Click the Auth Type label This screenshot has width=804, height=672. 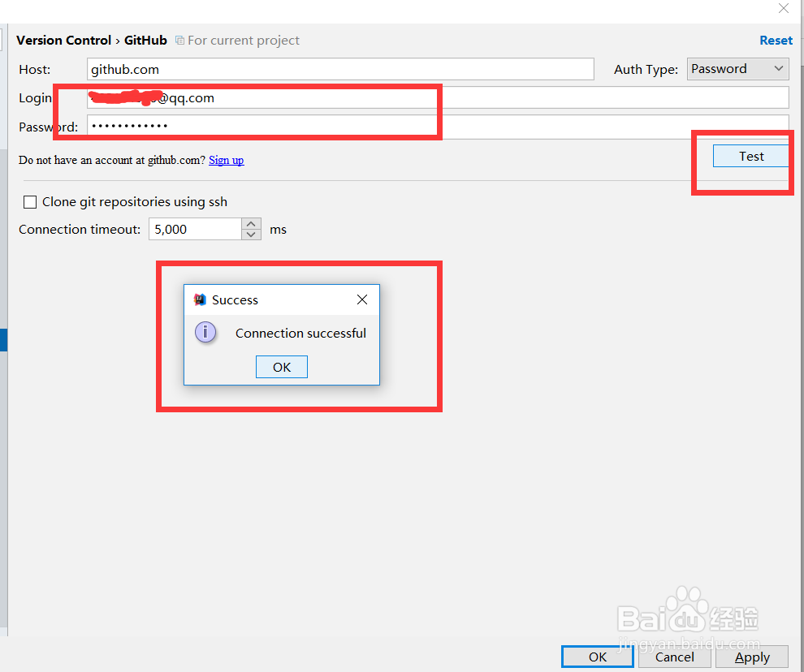[646, 69]
